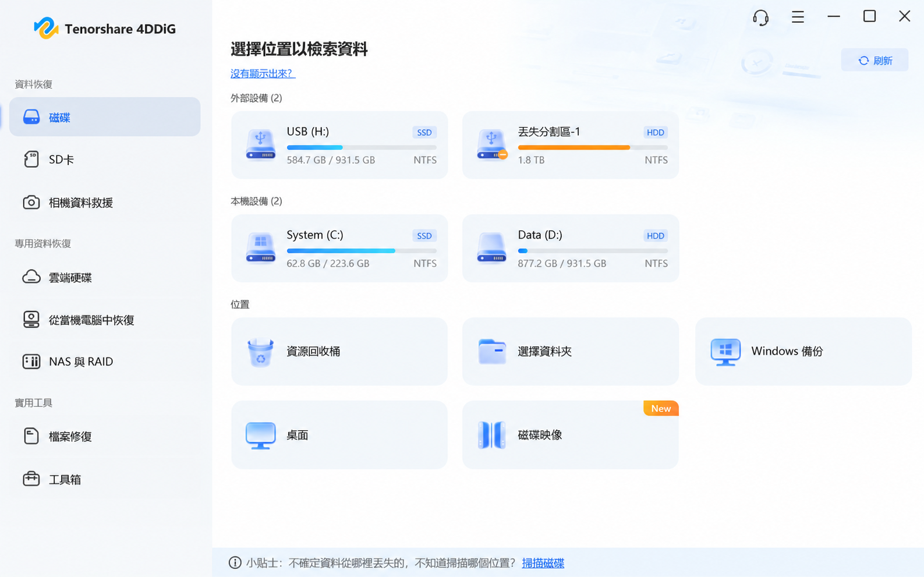Click the 877.2 GB / 931.5 GB text
This screenshot has height=577, width=924.
pyautogui.click(x=562, y=264)
